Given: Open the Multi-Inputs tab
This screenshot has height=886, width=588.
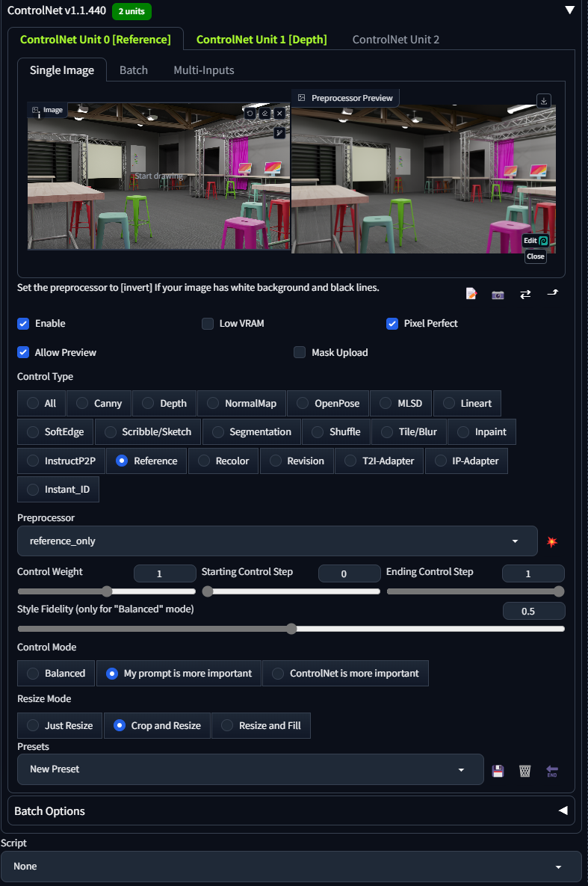Looking at the screenshot, I should [x=204, y=70].
